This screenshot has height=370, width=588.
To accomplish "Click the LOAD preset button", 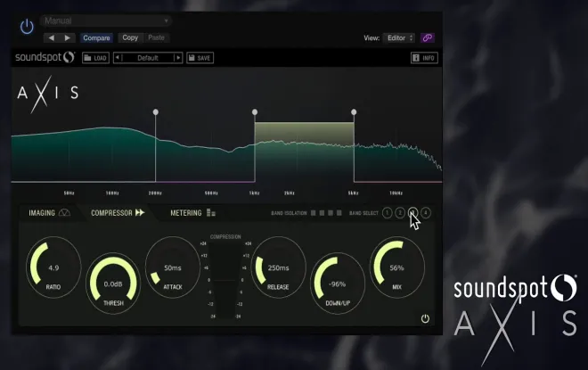I will (95, 58).
